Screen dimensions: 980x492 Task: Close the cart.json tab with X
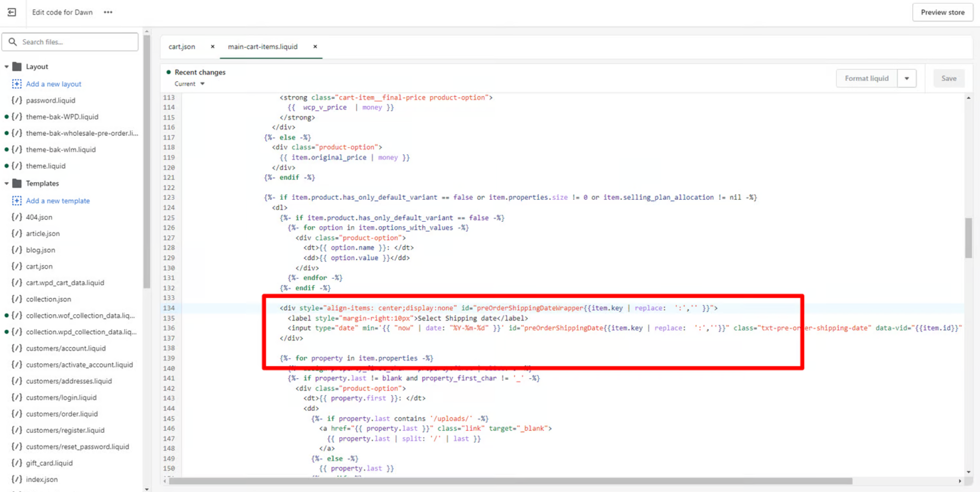(x=212, y=47)
